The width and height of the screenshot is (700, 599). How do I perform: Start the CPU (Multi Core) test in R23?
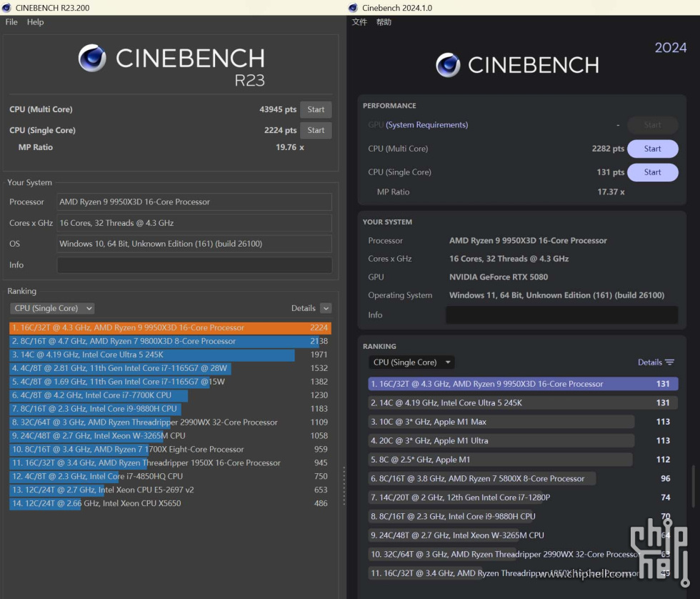tap(316, 109)
